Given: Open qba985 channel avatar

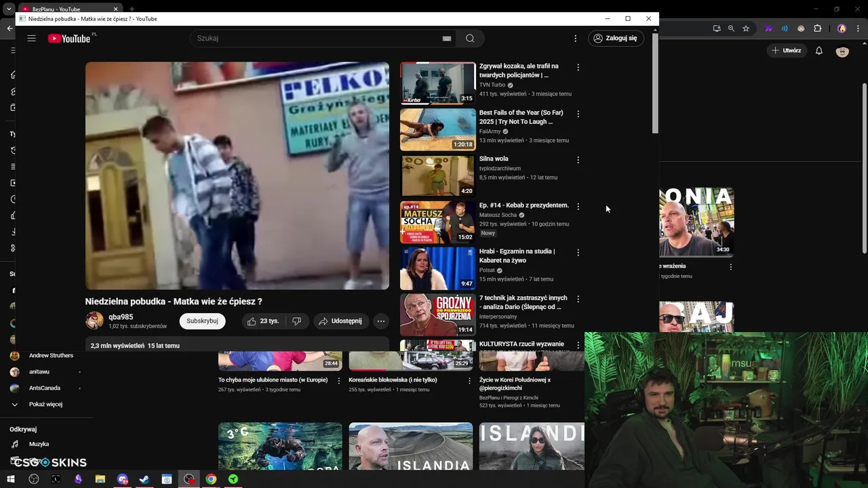Looking at the screenshot, I should coord(94,321).
